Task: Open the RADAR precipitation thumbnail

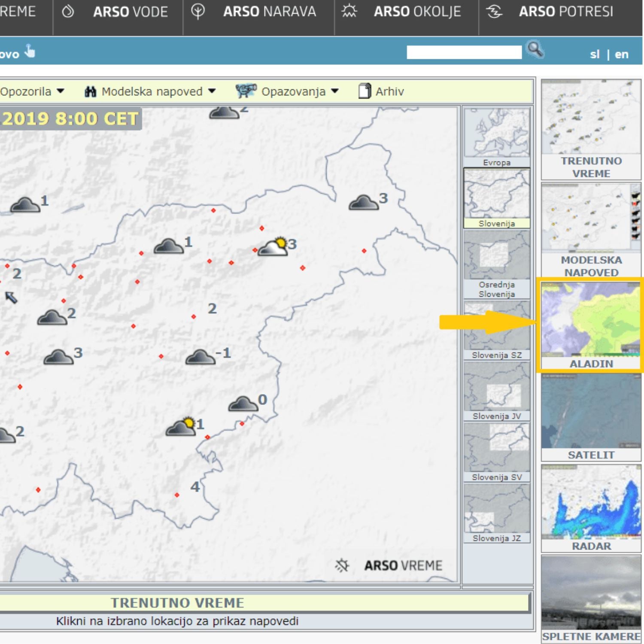Action: pyautogui.click(x=591, y=508)
